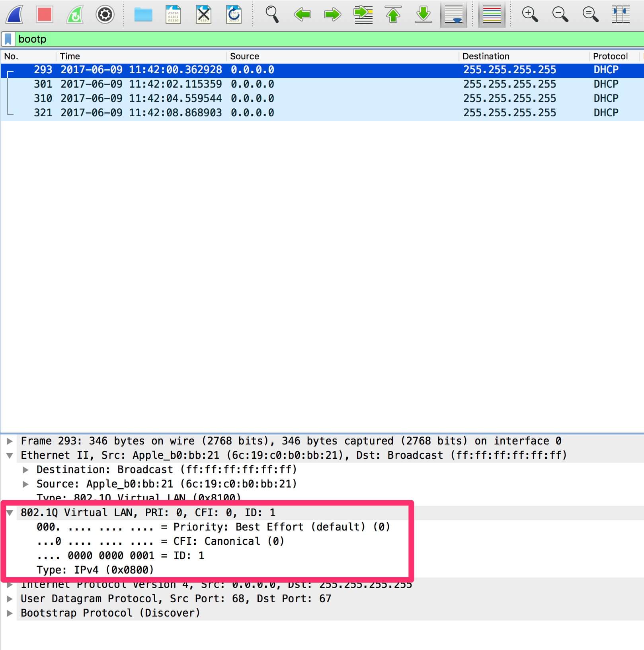Zoom in on packet list text

click(x=530, y=14)
